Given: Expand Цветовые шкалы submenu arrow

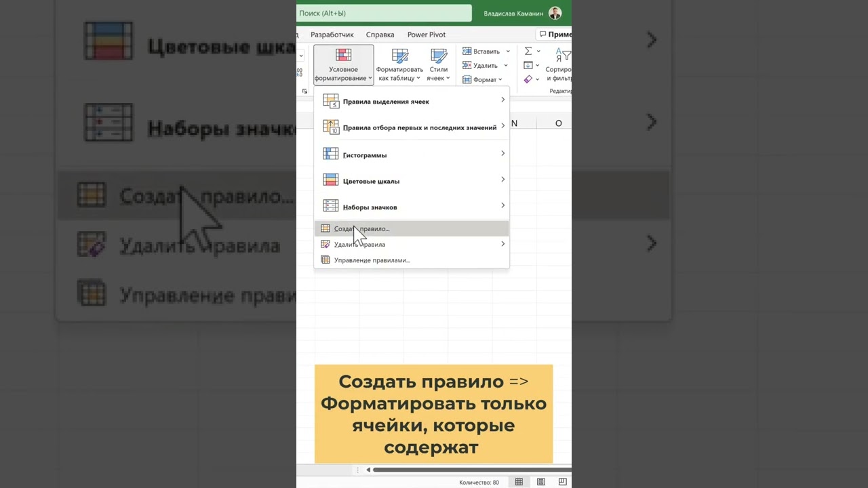Looking at the screenshot, I should tap(502, 180).
